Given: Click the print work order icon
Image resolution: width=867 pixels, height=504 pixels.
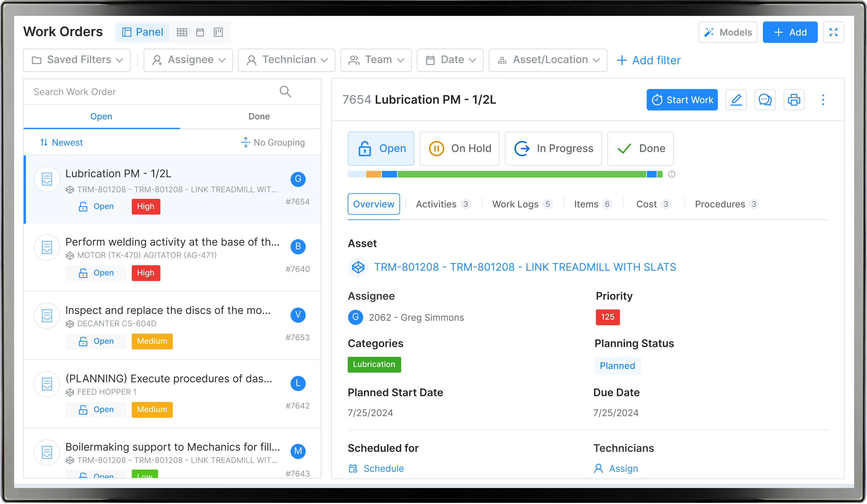Looking at the screenshot, I should (794, 100).
